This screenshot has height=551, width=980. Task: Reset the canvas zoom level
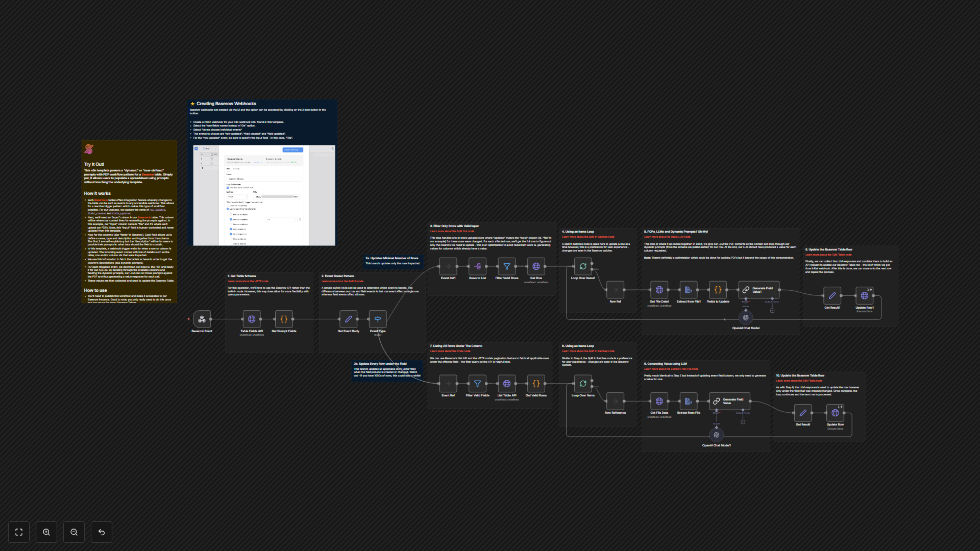click(102, 532)
